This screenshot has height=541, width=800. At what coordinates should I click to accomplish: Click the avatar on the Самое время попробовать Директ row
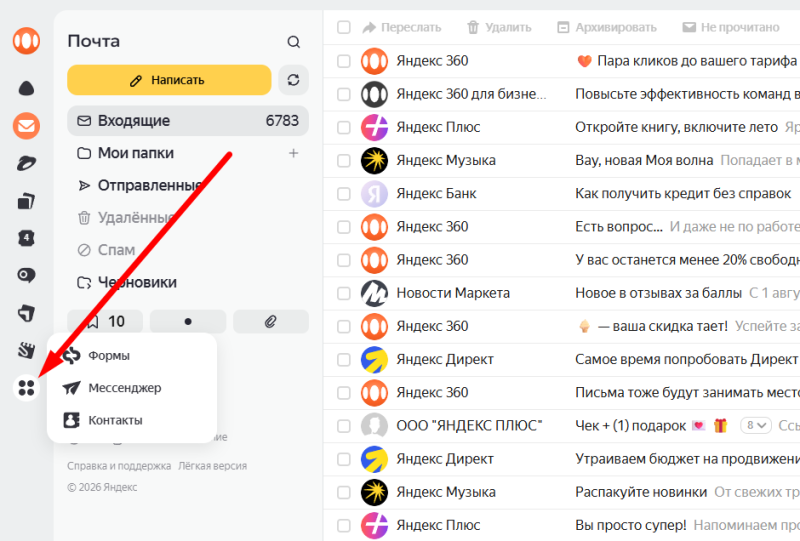click(374, 360)
